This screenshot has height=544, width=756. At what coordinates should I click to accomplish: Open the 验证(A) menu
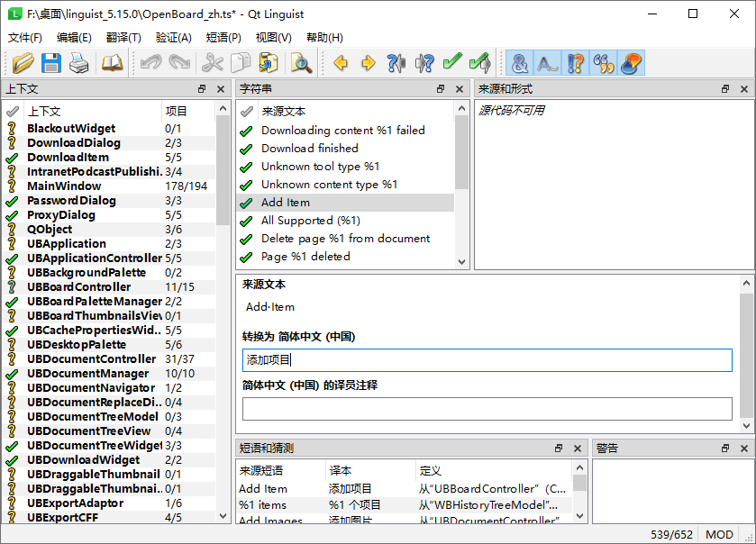pos(174,38)
